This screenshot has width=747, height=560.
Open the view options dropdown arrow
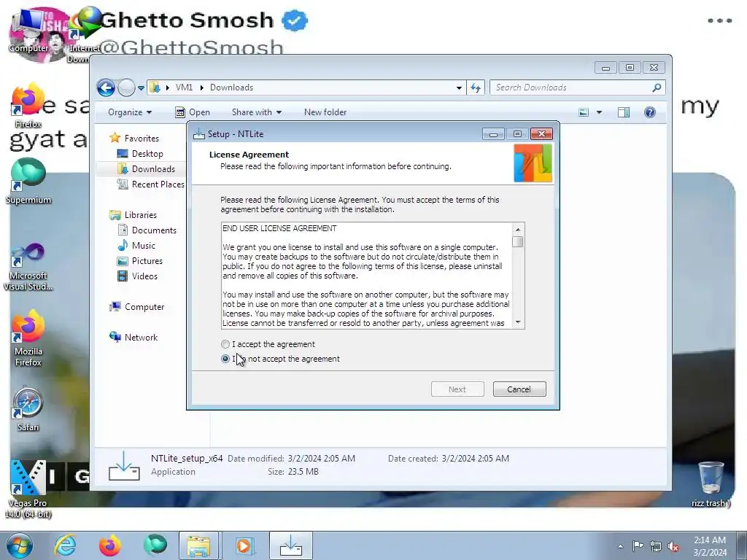click(600, 112)
